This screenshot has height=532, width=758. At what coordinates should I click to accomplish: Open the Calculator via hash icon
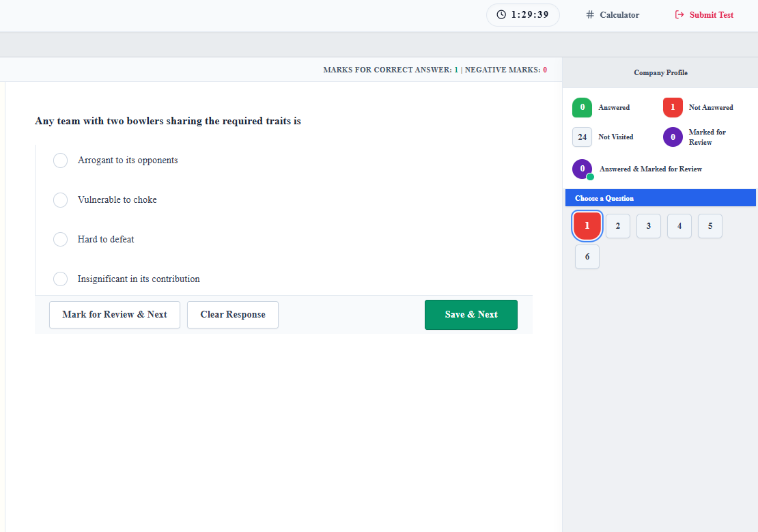pyautogui.click(x=590, y=14)
